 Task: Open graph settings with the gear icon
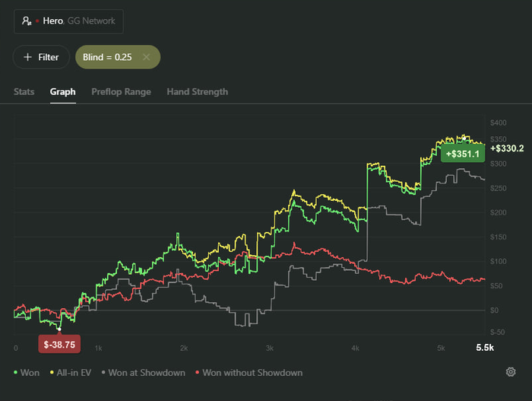(x=511, y=372)
